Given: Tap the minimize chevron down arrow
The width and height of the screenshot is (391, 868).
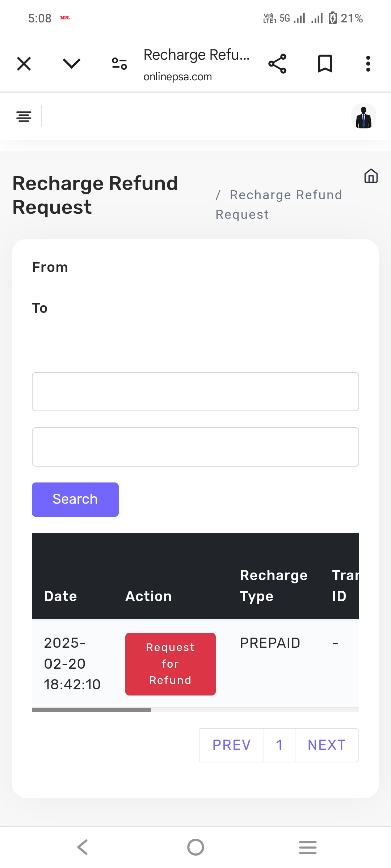Looking at the screenshot, I should coord(71,64).
